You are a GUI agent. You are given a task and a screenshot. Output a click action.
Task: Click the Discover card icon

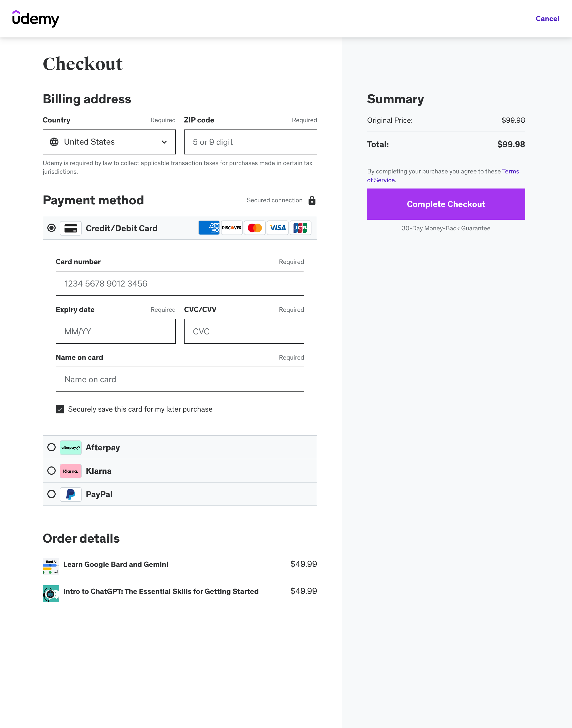pyautogui.click(x=232, y=228)
